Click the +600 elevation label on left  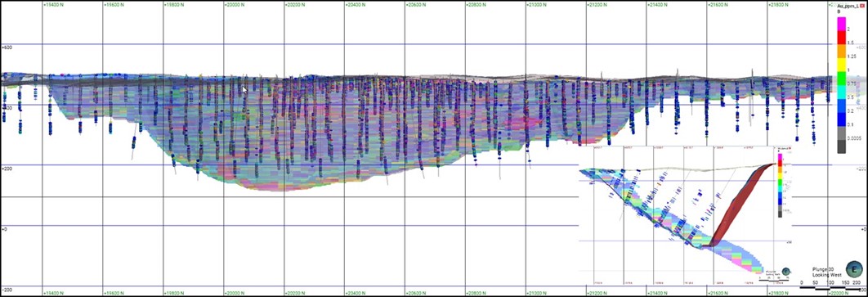point(6,47)
